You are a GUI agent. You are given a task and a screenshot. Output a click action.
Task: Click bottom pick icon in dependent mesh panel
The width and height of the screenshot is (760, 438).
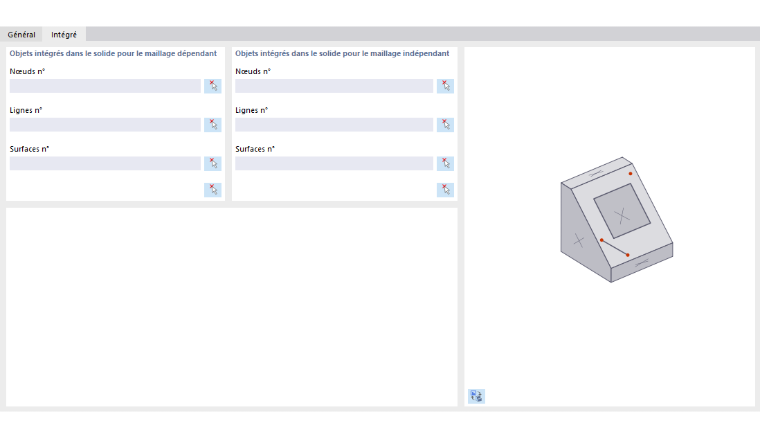pyautogui.click(x=213, y=189)
